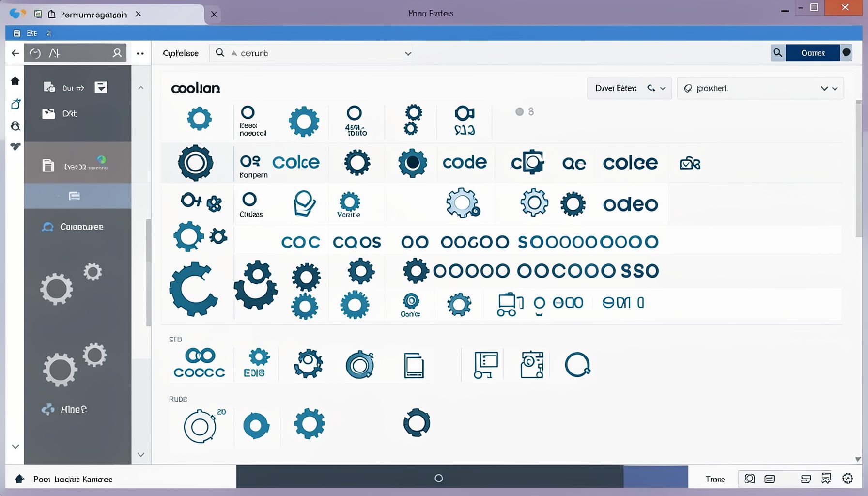The image size is (868, 496).
Task: Select the solid ring icon in RUDE row
Action: point(256,426)
